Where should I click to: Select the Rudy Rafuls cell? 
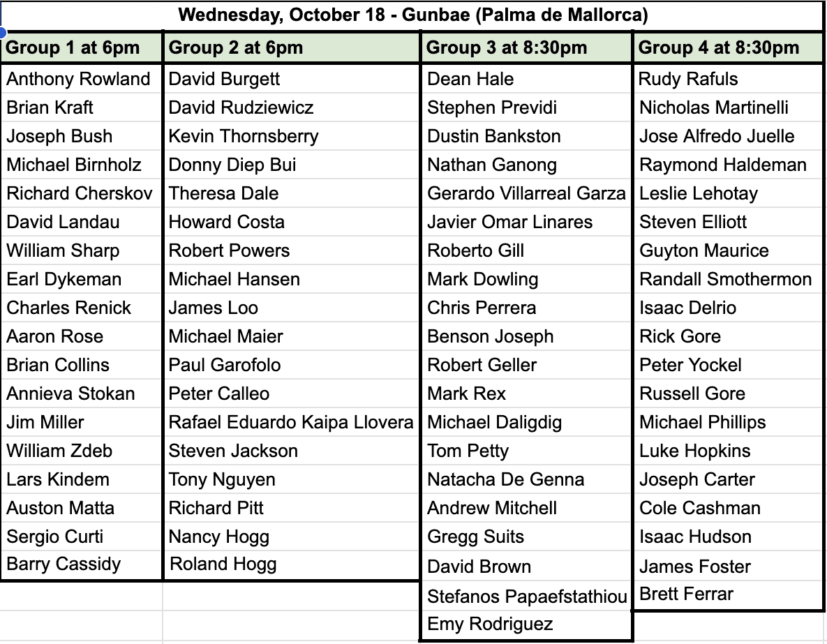point(727,79)
